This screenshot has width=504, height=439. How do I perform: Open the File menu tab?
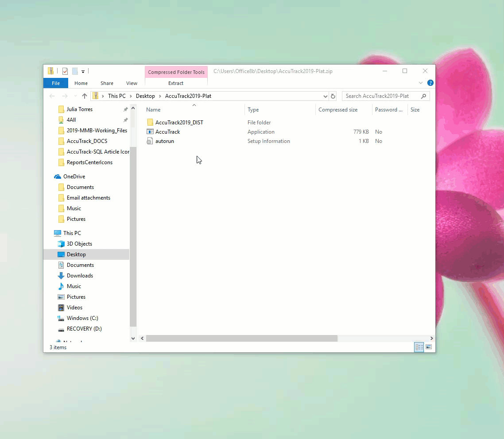[x=56, y=83]
